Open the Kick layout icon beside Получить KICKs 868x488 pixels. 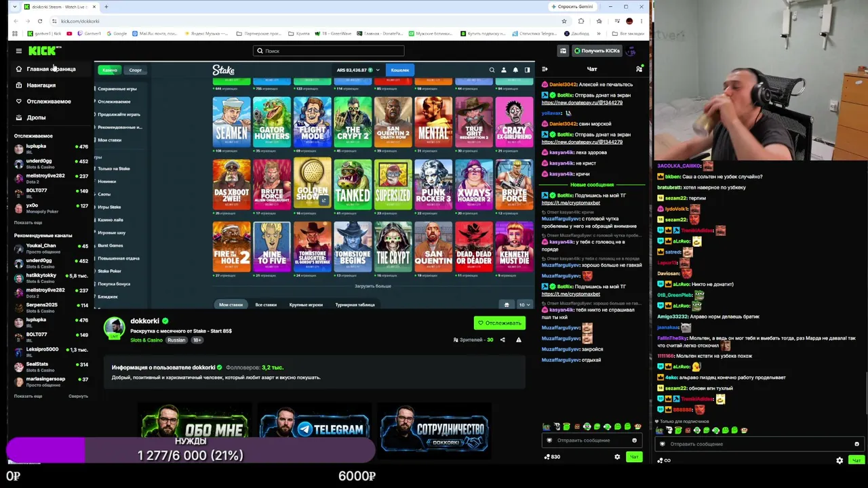(563, 51)
